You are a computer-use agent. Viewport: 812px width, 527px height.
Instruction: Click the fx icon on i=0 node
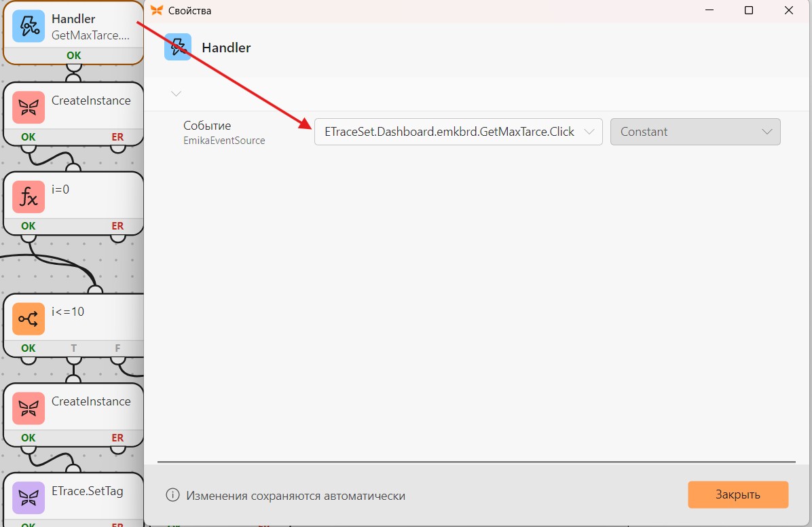[x=29, y=197]
